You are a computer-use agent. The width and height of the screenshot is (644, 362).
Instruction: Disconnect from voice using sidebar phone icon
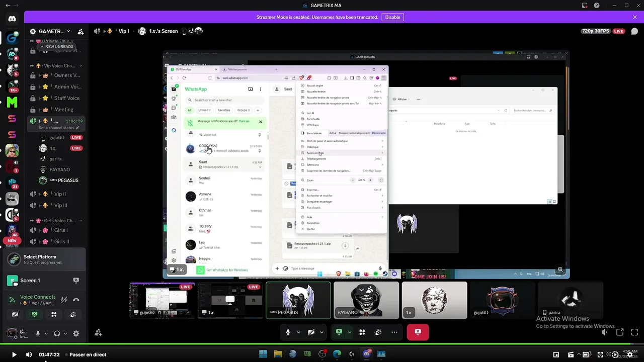click(x=76, y=300)
